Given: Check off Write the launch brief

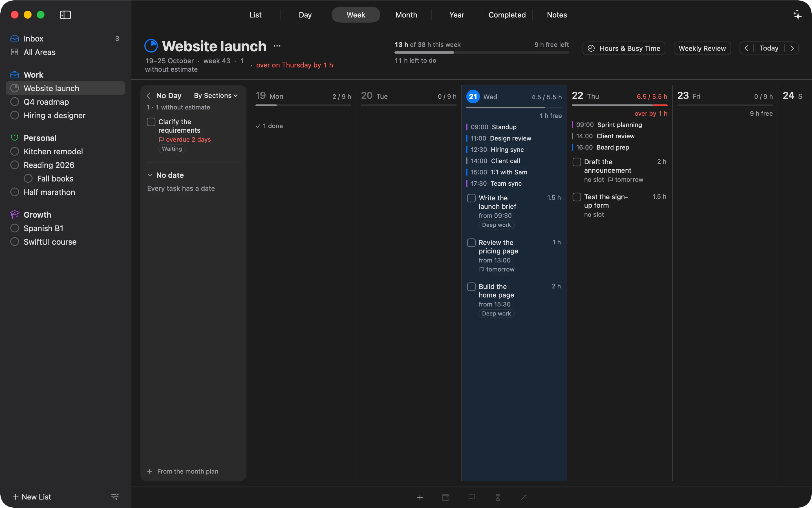Looking at the screenshot, I should point(471,198).
